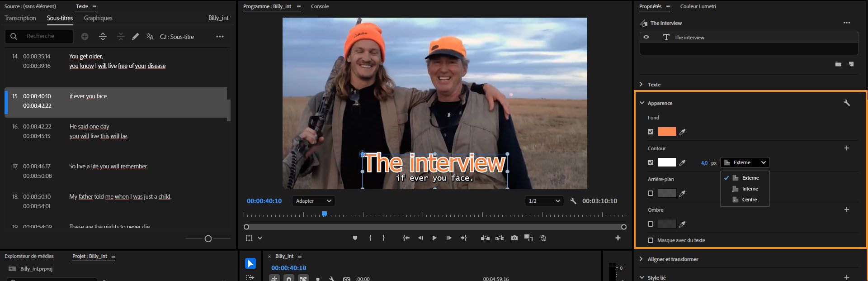This screenshot has height=281, width=868.
Task: Click the Extract icon in Programme monitor
Action: tap(500, 238)
